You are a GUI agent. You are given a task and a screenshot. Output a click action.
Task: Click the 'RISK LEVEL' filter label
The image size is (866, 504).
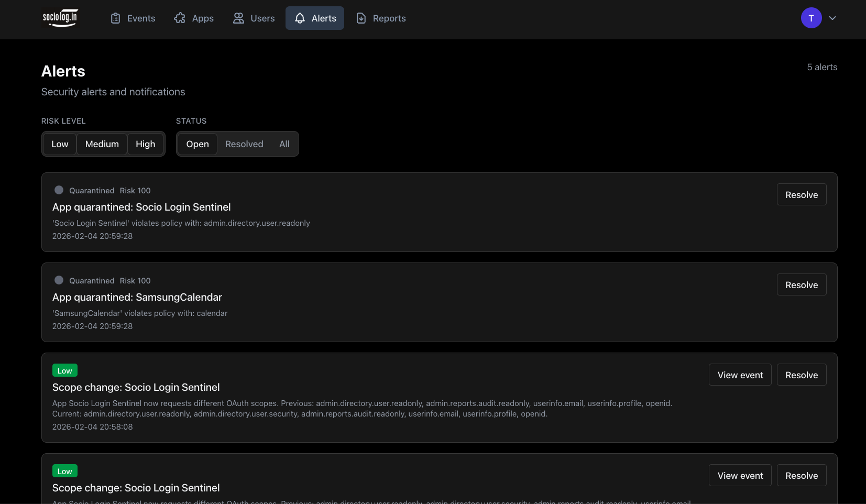tap(63, 121)
